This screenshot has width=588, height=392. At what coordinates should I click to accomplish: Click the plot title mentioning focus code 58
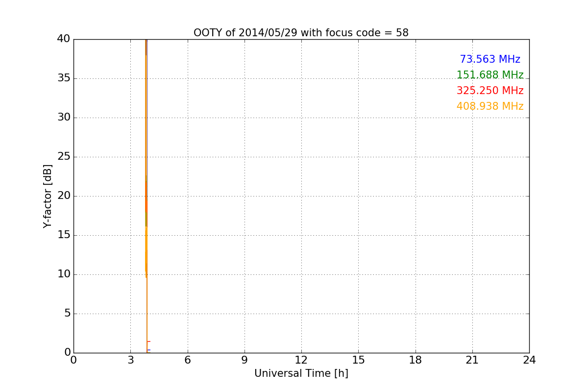(301, 33)
